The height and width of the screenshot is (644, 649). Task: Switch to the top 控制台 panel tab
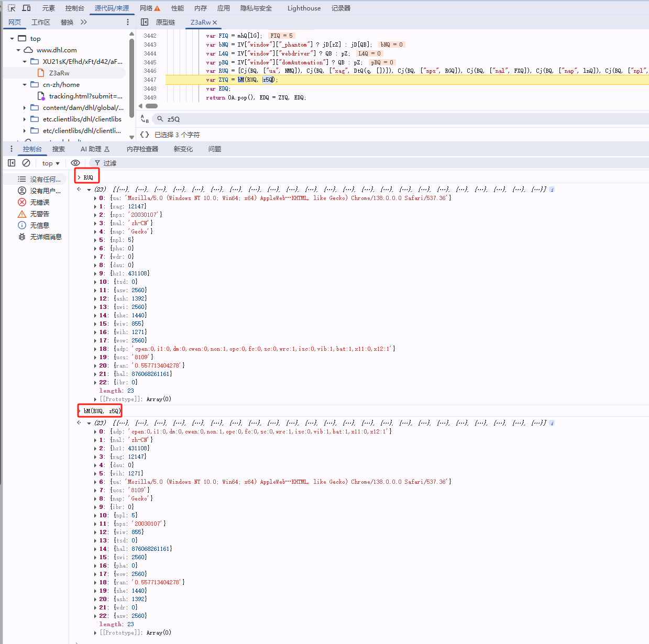point(74,8)
